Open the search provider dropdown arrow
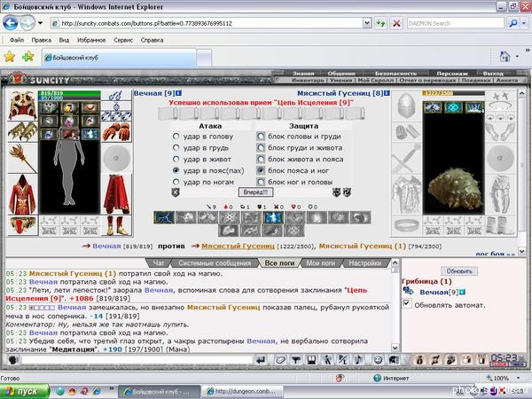The width and height of the screenshot is (532, 399). coord(525,23)
